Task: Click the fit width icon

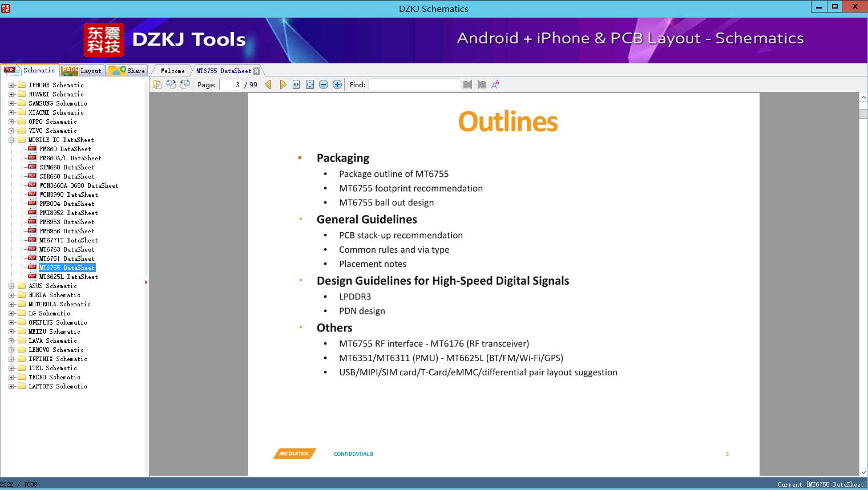Action: [x=296, y=84]
